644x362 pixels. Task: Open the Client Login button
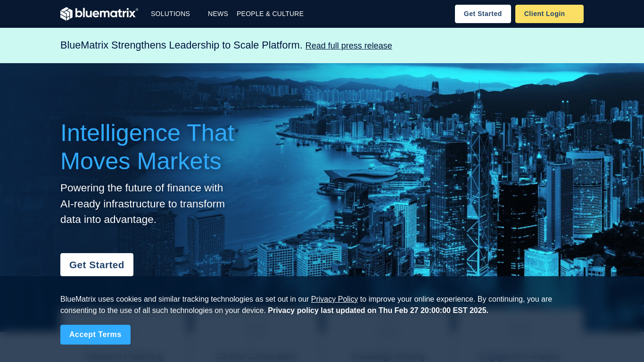tap(549, 14)
